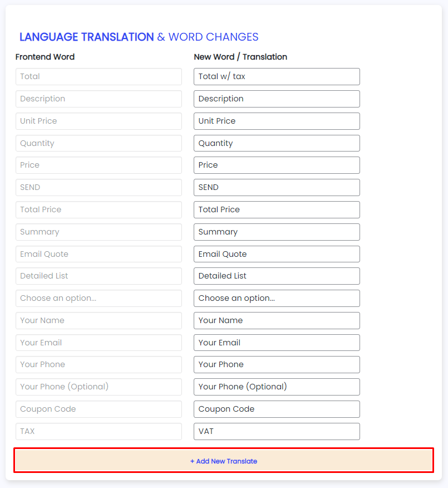Edit the 'Total w/ tax' translation field
This screenshot has height=488, width=448.
[x=277, y=76]
